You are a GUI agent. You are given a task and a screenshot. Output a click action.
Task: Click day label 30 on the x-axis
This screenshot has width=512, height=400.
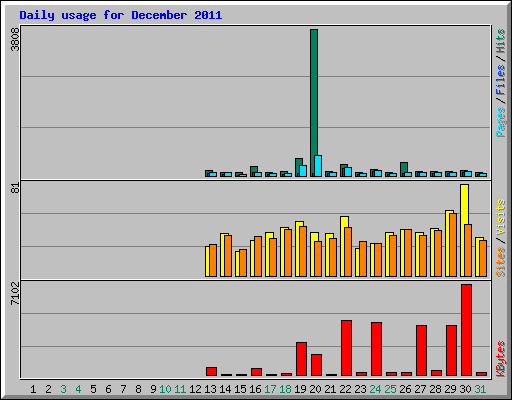pyautogui.click(x=465, y=389)
